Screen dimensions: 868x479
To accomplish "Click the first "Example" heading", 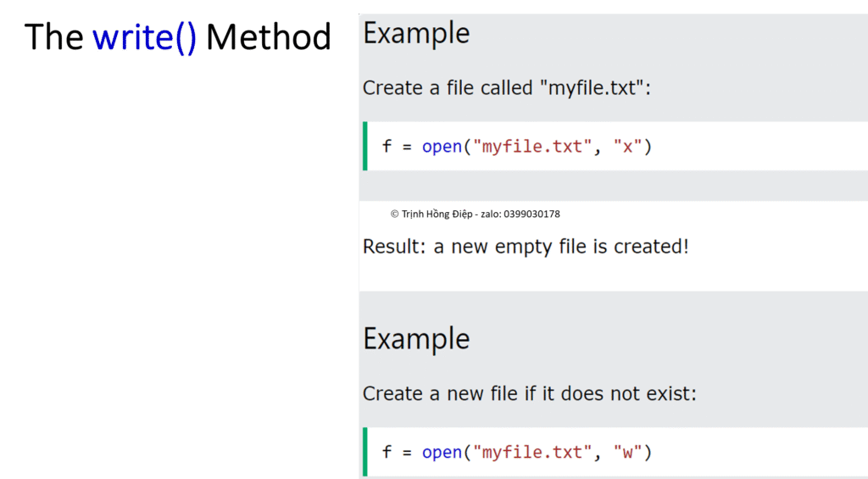I will coord(415,33).
